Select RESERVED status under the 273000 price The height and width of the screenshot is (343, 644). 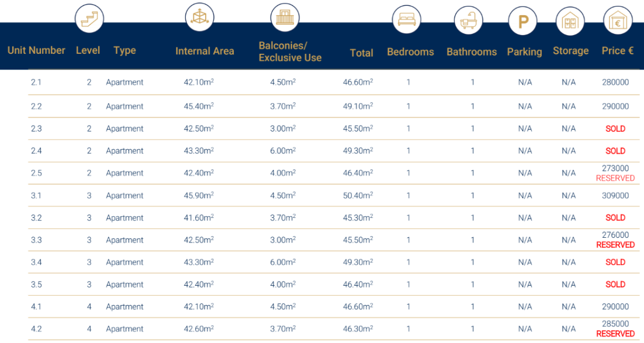point(615,178)
